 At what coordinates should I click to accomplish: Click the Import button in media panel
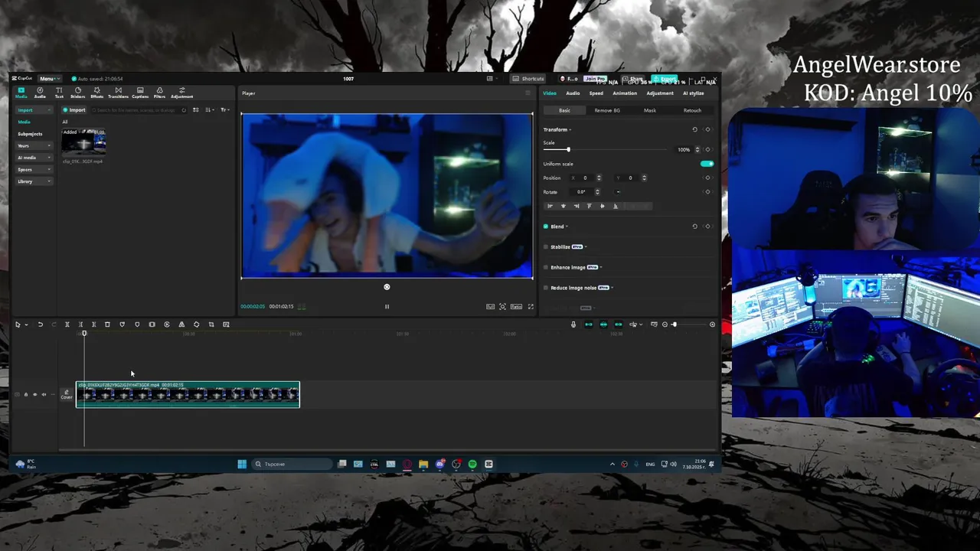point(75,110)
